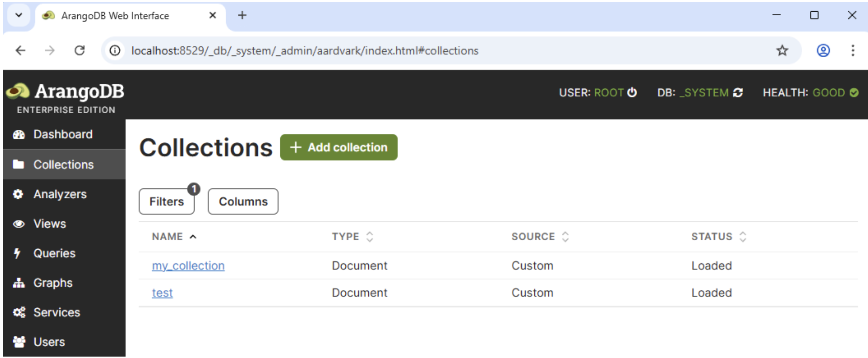Click the bookmark star in the address bar
This screenshot has width=868, height=358.
coord(782,50)
